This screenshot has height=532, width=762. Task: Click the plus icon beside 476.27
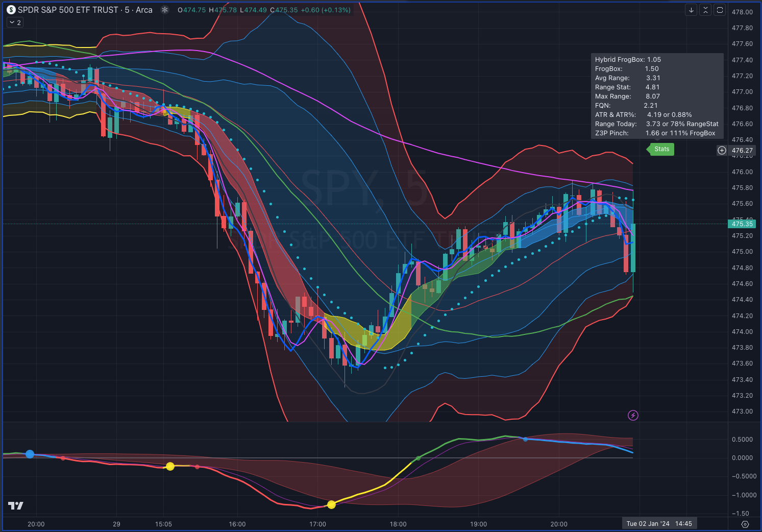click(x=722, y=150)
